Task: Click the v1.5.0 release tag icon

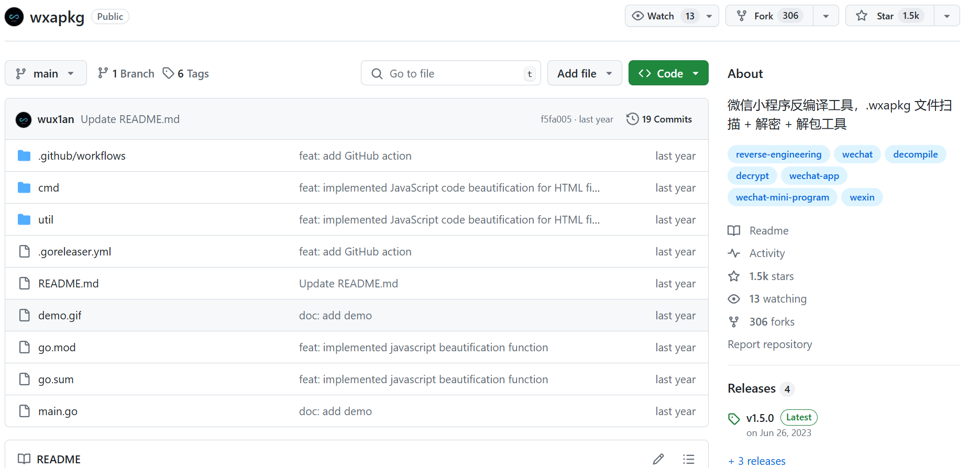Action: tap(734, 419)
